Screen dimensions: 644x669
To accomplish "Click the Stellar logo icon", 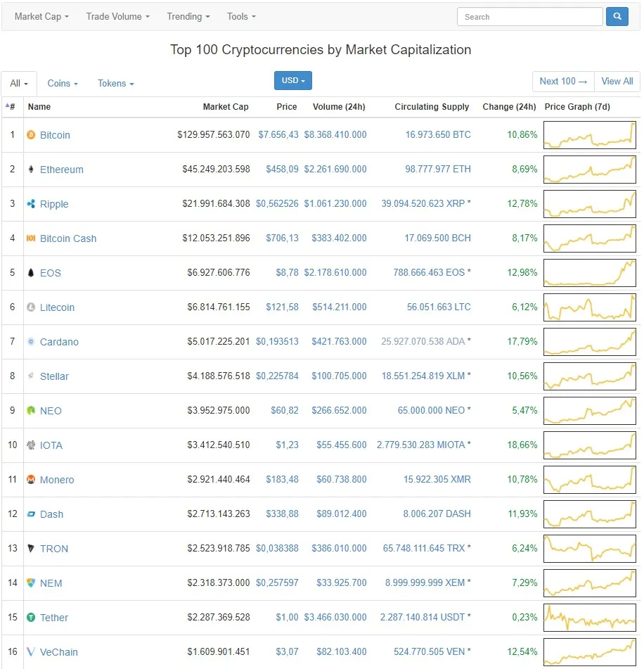I will pyautogui.click(x=31, y=376).
